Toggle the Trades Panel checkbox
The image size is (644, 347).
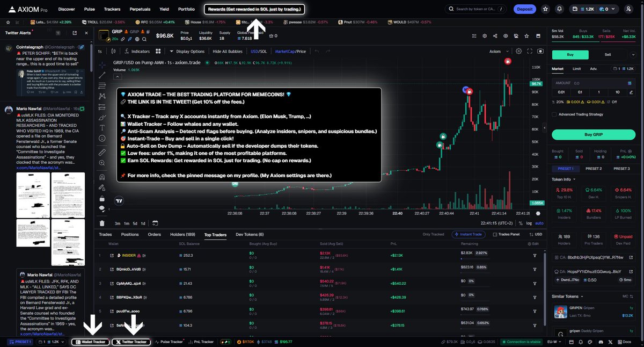[x=495, y=234]
